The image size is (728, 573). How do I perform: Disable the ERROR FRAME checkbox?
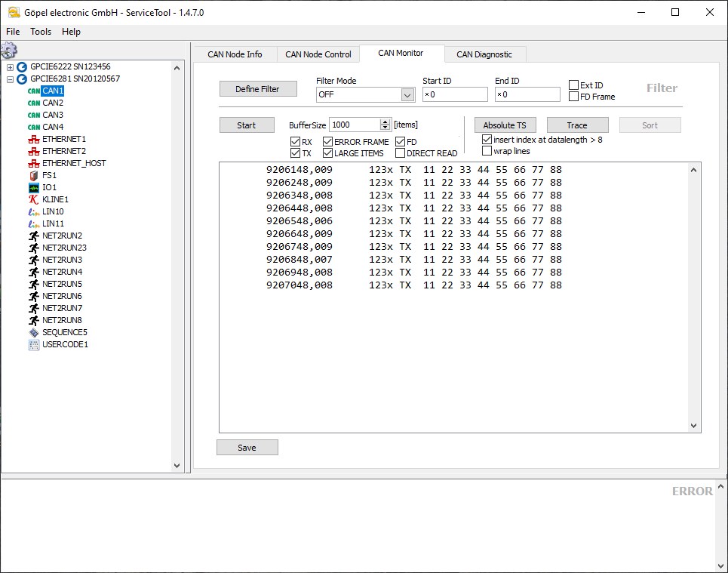pyautogui.click(x=327, y=142)
